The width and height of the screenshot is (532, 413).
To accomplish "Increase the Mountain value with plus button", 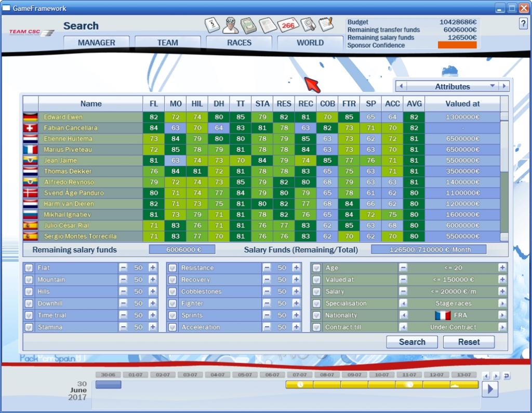I will (x=153, y=280).
